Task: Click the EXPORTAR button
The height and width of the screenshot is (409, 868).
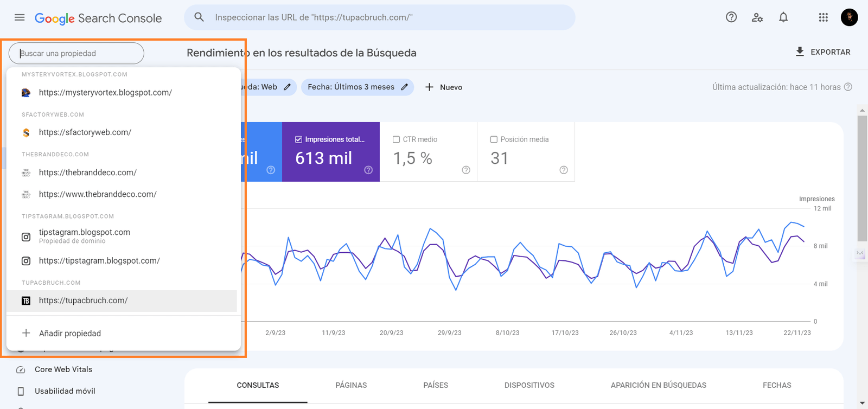Action: pos(823,52)
